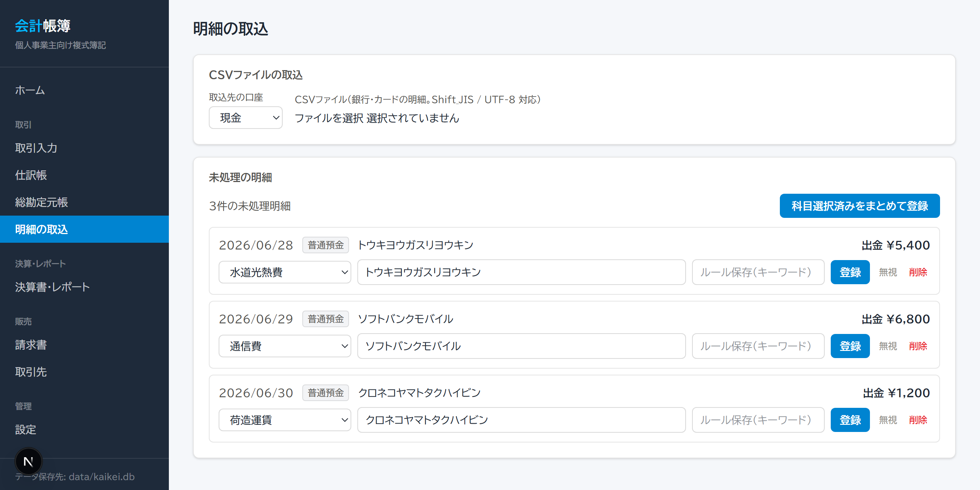Click 削除 for 2026/06/29 entry
980x490 pixels.
918,346
